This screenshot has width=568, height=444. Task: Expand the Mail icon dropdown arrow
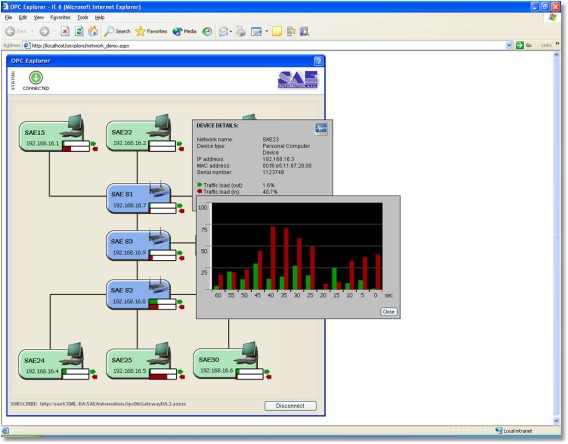coord(231,32)
